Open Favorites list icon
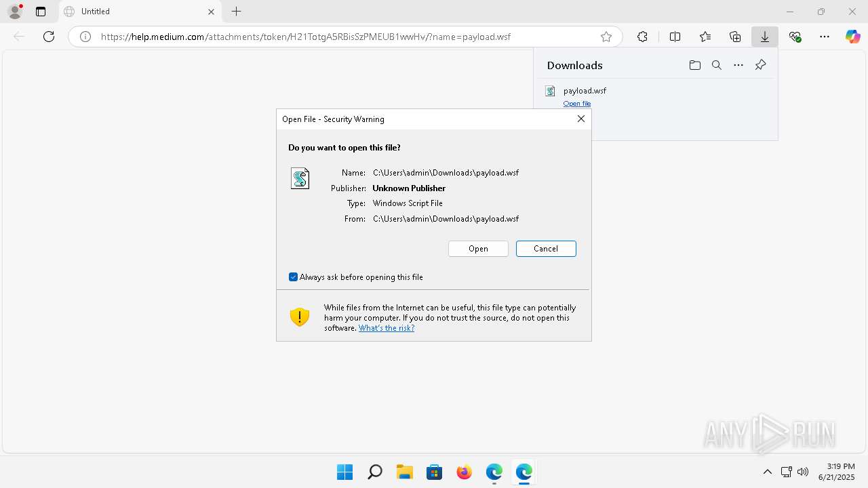The width and height of the screenshot is (868, 488). (x=705, y=37)
